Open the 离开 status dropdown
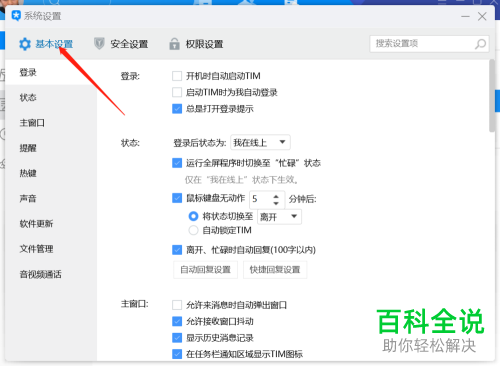This screenshot has height=366, width=500. (279, 217)
